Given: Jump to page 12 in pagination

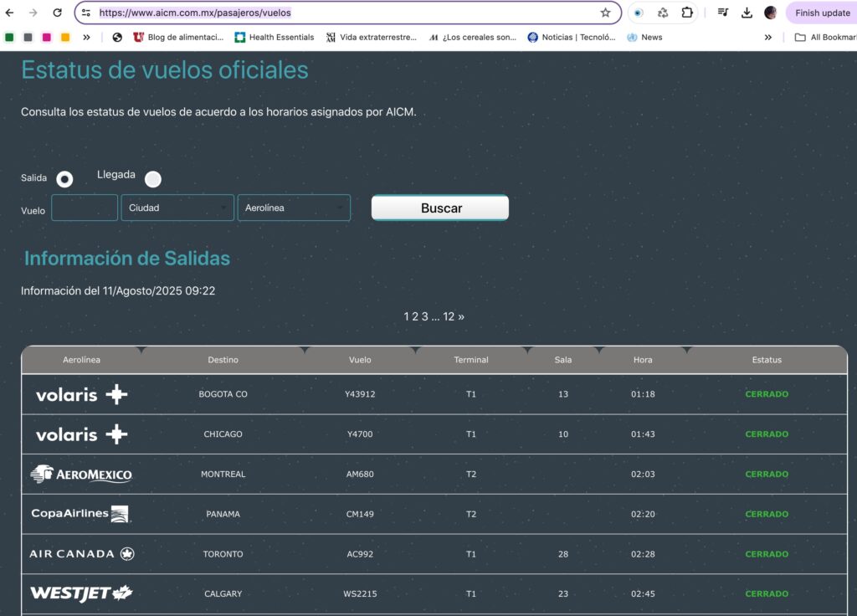Looking at the screenshot, I should pos(449,316).
